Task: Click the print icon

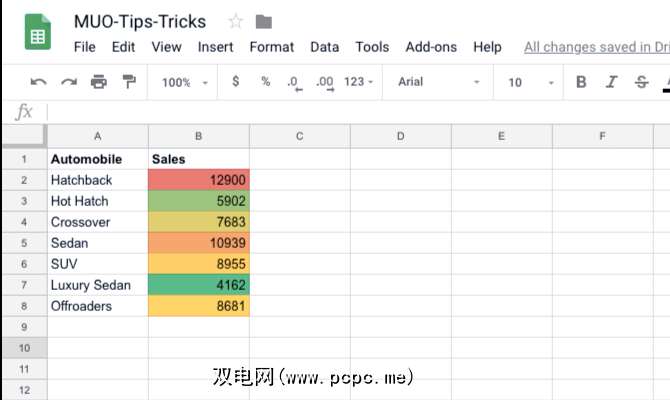Action: [98, 82]
